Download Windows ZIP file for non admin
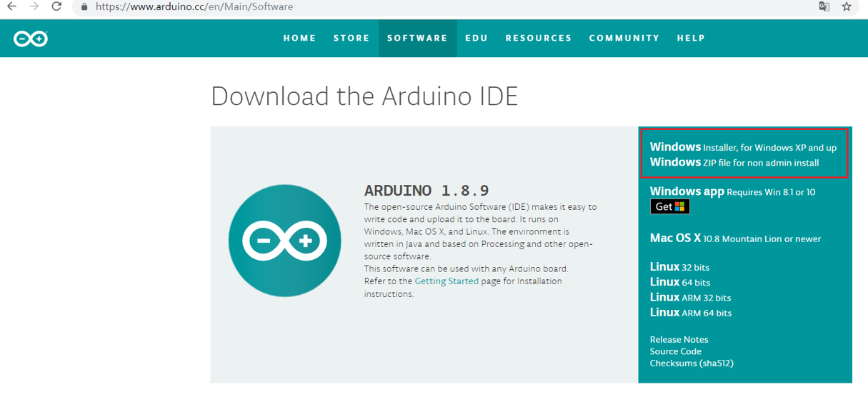 click(x=734, y=163)
